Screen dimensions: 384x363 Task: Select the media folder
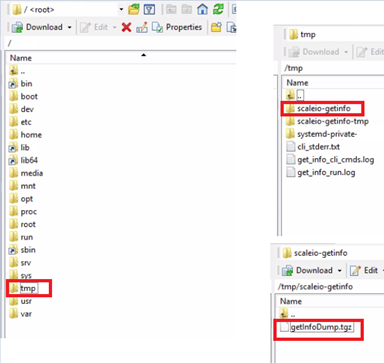tap(26, 173)
